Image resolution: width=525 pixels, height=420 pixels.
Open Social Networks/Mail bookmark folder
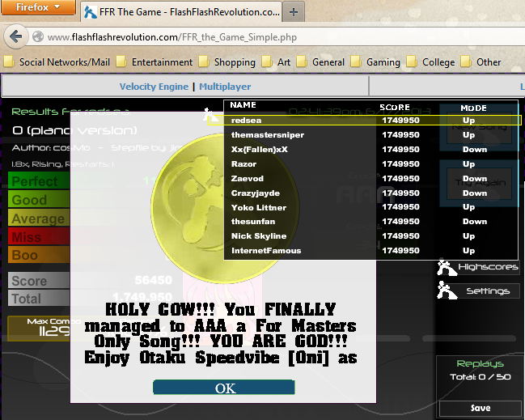coord(57,62)
